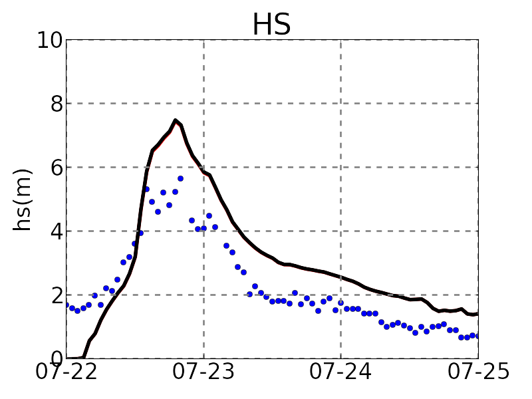532x399 pixels.
Task: Click the y-axis label "hs(m)"
Action: click(23, 200)
